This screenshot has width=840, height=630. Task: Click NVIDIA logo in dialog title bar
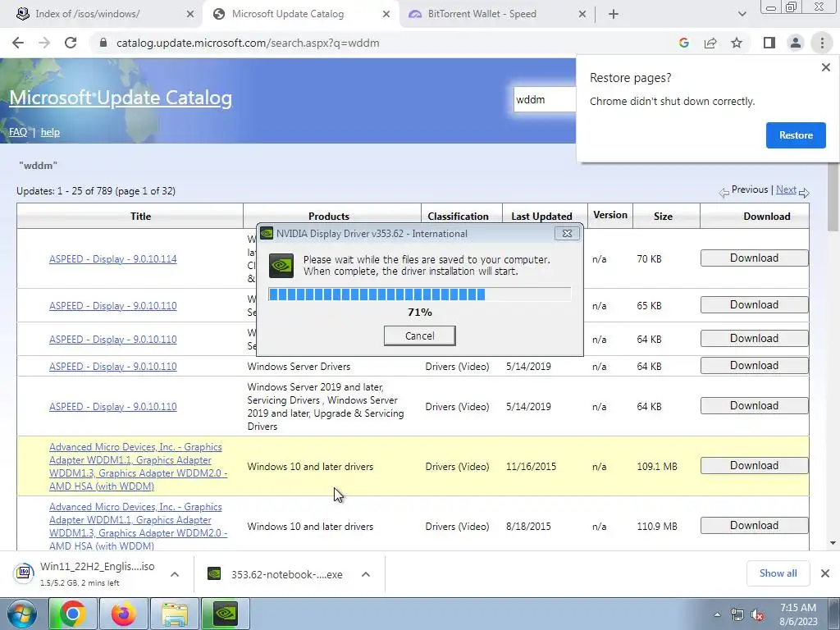267,234
